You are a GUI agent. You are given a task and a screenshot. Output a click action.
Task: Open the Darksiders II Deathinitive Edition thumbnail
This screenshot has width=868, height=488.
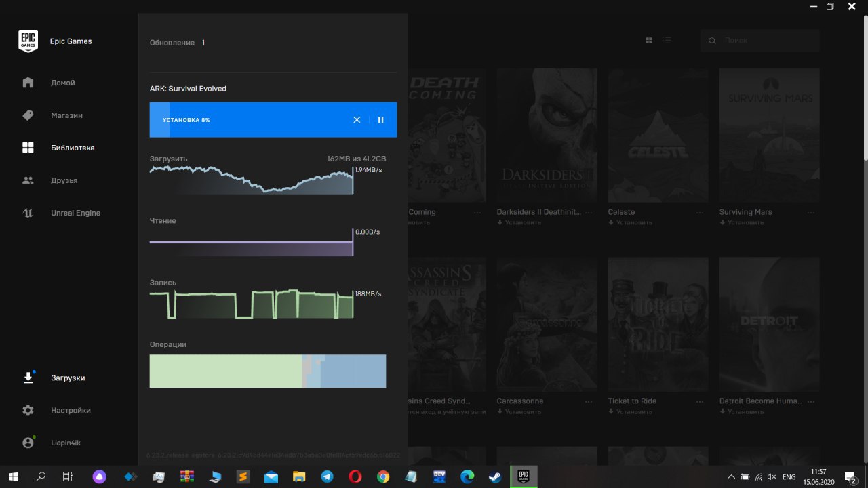(x=547, y=135)
